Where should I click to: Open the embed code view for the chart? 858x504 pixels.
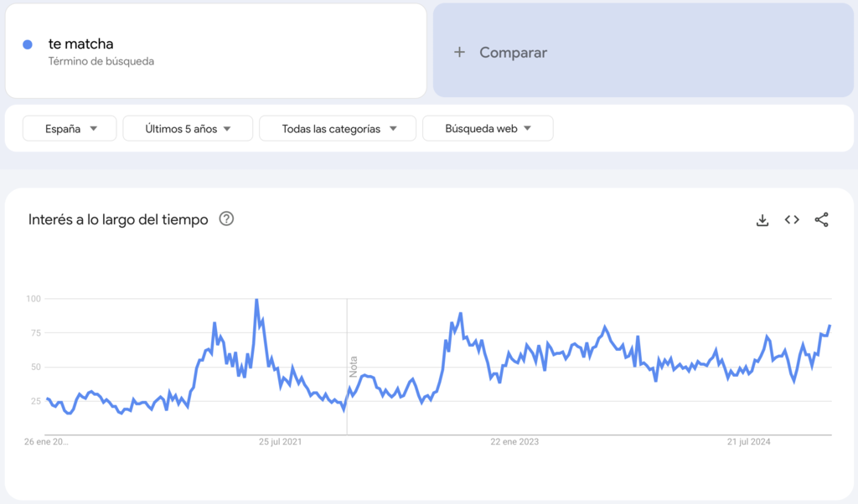[x=791, y=219]
